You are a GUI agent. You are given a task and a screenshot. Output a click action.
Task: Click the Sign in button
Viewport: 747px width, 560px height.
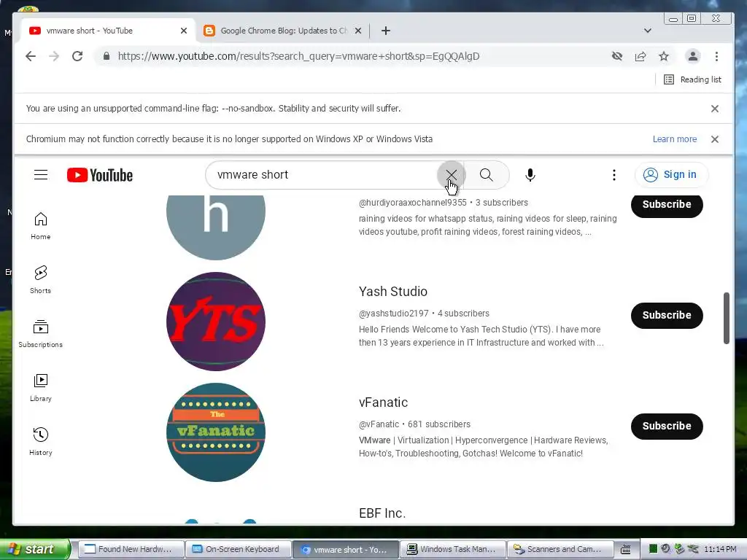pos(671,175)
